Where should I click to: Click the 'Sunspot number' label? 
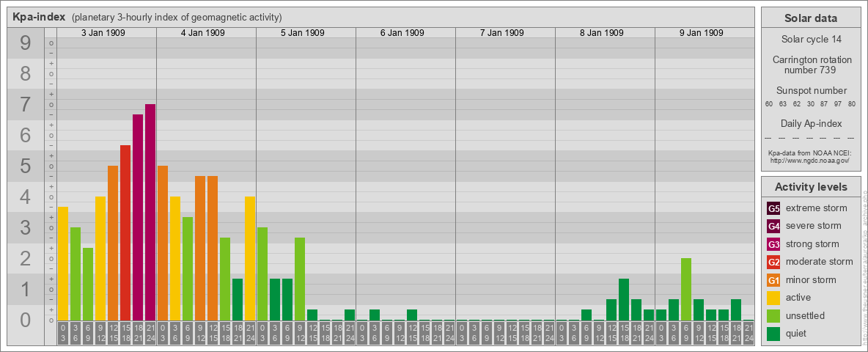[x=811, y=90]
